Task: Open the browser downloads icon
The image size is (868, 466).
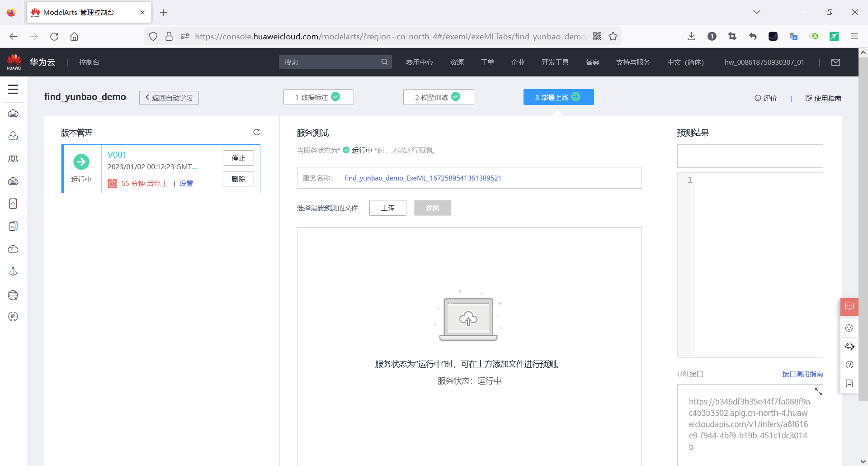Action: point(691,36)
